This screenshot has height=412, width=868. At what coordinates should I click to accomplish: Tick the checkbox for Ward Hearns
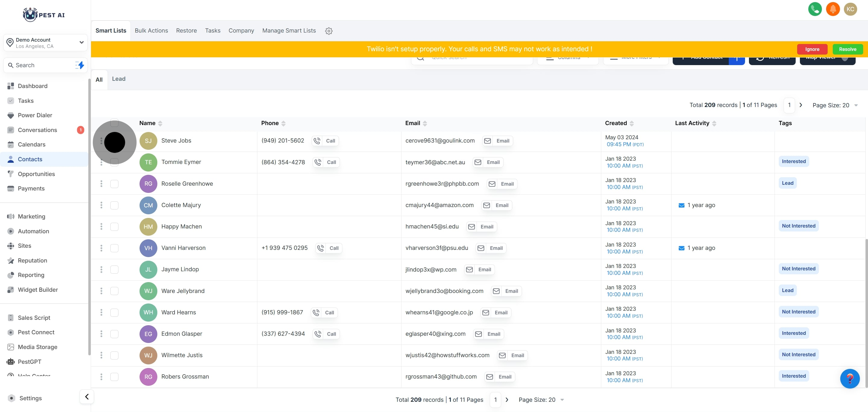coord(114,312)
